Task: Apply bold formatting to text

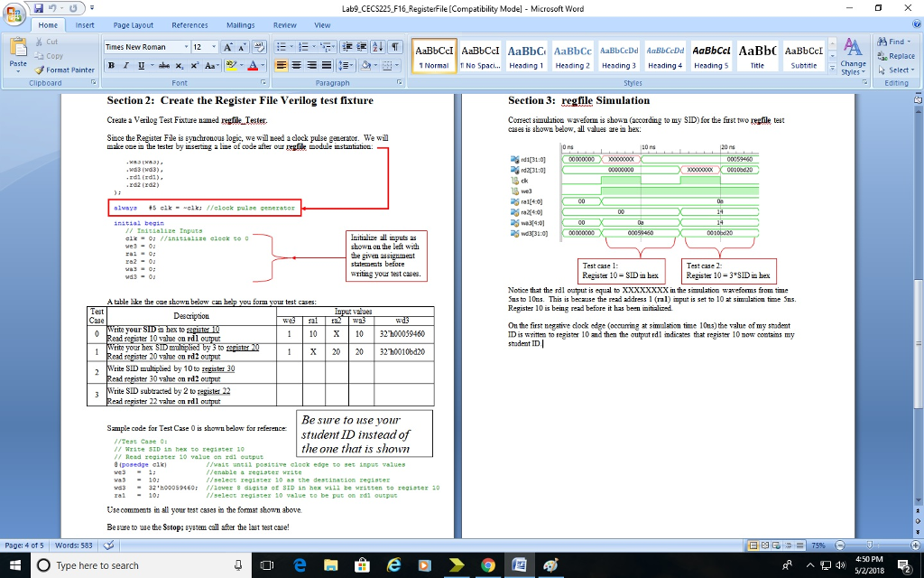Action: [111, 65]
